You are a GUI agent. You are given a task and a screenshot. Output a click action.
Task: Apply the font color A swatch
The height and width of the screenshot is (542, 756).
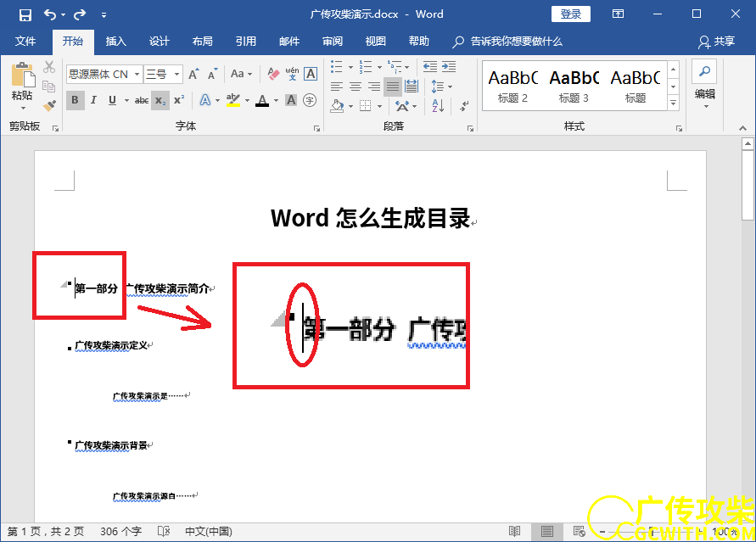pyautogui.click(x=262, y=100)
